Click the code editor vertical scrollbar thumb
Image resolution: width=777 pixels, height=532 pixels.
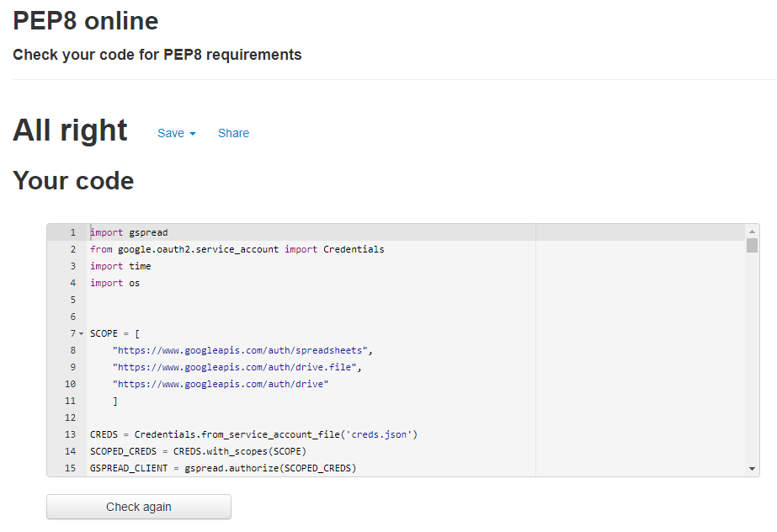pyautogui.click(x=752, y=245)
